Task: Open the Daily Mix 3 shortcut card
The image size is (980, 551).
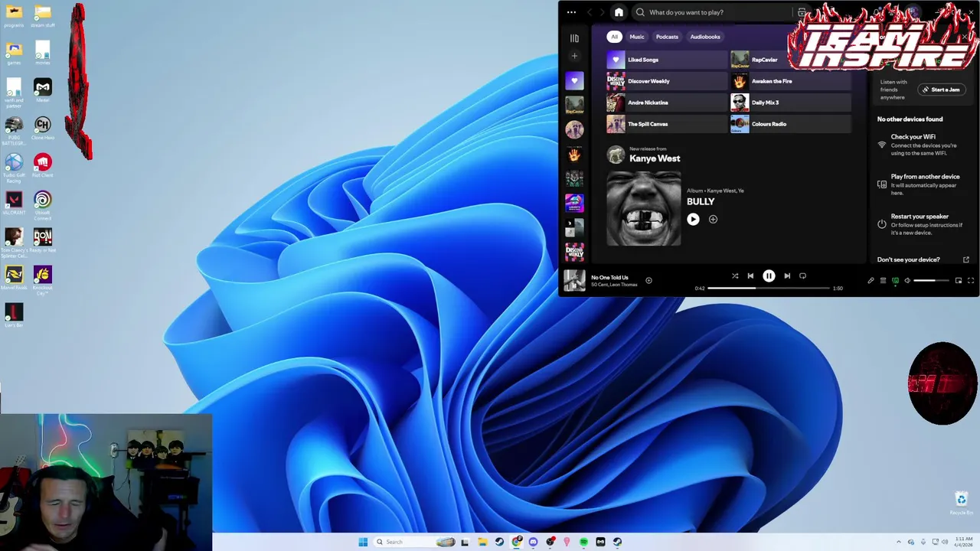Action: (791, 103)
